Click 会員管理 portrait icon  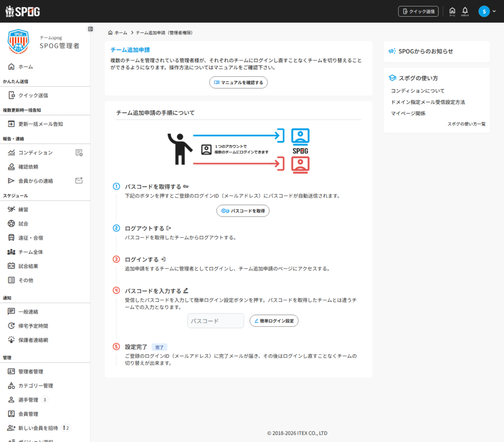click(x=11, y=414)
